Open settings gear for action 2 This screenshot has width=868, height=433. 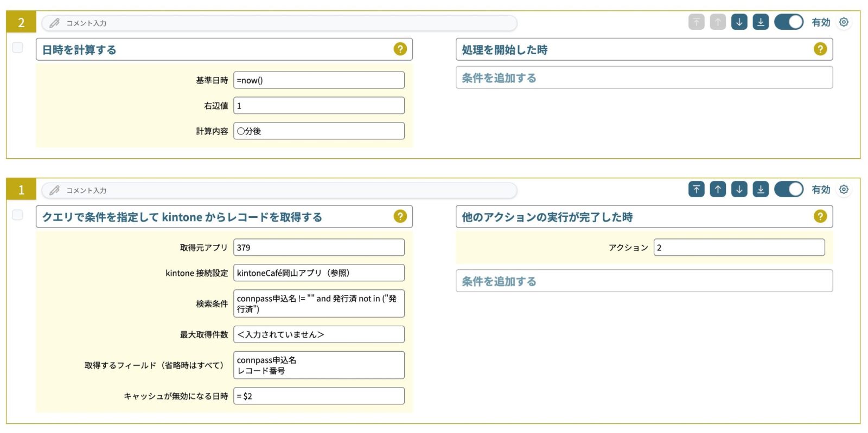coord(844,22)
